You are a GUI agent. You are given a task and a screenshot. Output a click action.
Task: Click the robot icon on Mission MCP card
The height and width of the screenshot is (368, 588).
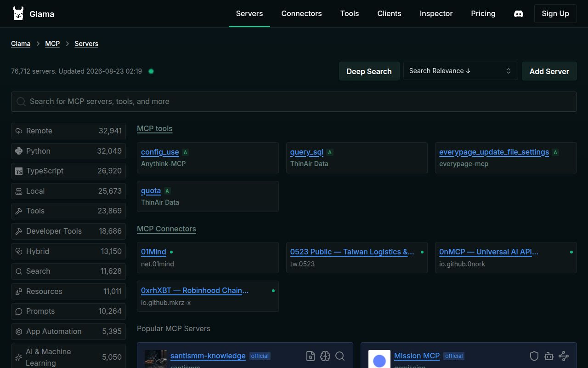(549, 356)
